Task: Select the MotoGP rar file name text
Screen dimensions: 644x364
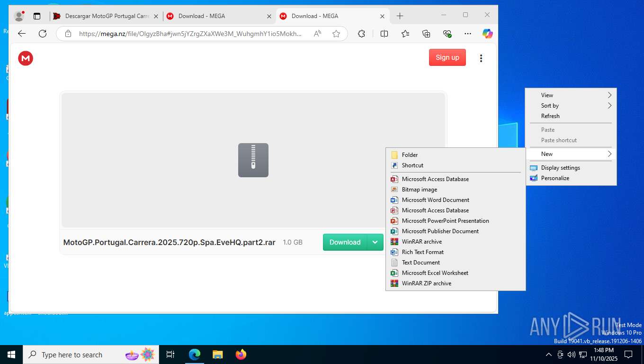Action: 170,242
